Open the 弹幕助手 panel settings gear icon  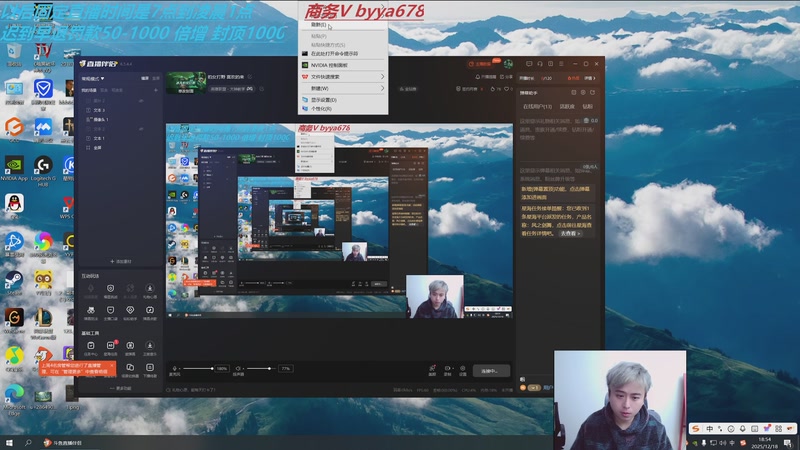(x=583, y=93)
